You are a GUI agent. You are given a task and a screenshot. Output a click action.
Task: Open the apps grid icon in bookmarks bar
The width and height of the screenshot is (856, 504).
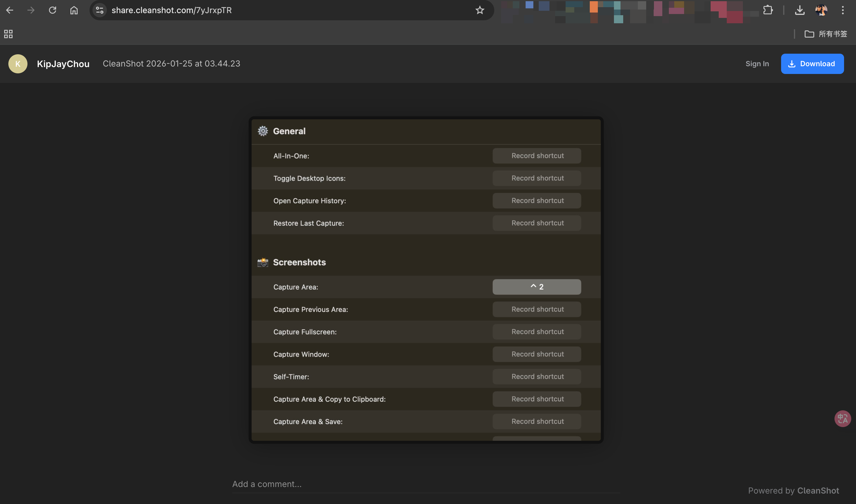[8, 34]
